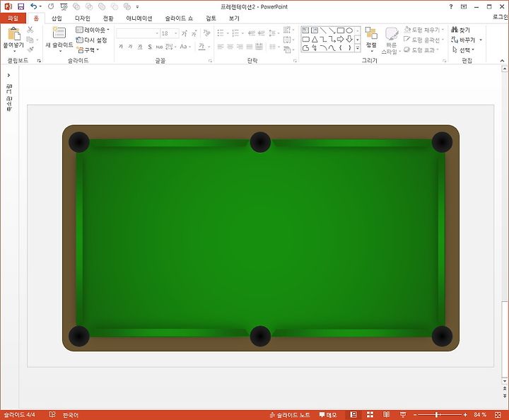This screenshot has width=509, height=420.
Task: Toggle Justify paragraph alignment
Action: [250, 47]
